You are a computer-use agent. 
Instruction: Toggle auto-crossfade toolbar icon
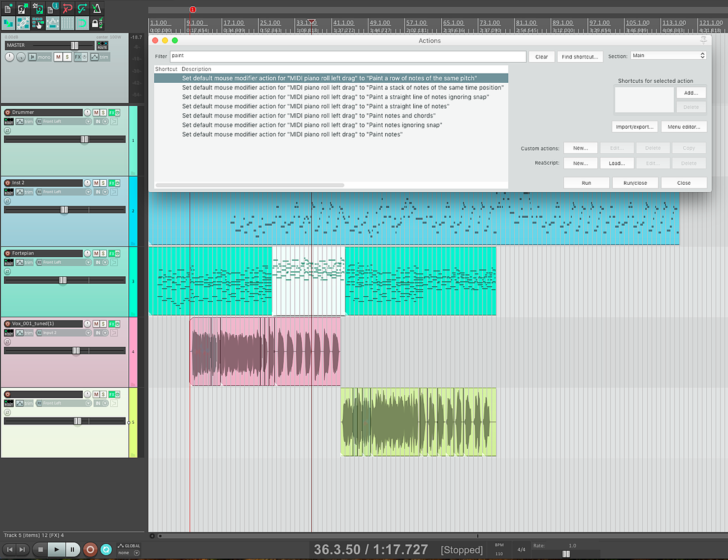[x=8, y=23]
